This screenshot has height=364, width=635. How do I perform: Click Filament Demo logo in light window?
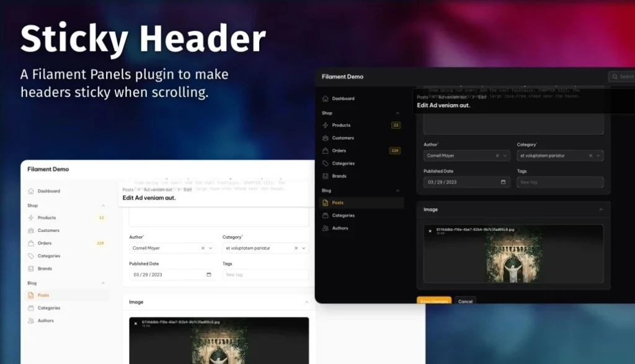(48, 169)
